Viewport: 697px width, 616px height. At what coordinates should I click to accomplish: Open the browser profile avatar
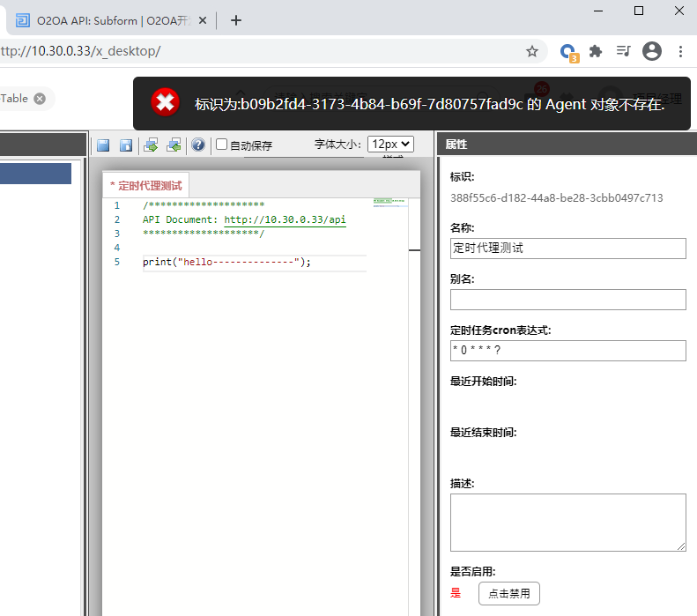652,51
